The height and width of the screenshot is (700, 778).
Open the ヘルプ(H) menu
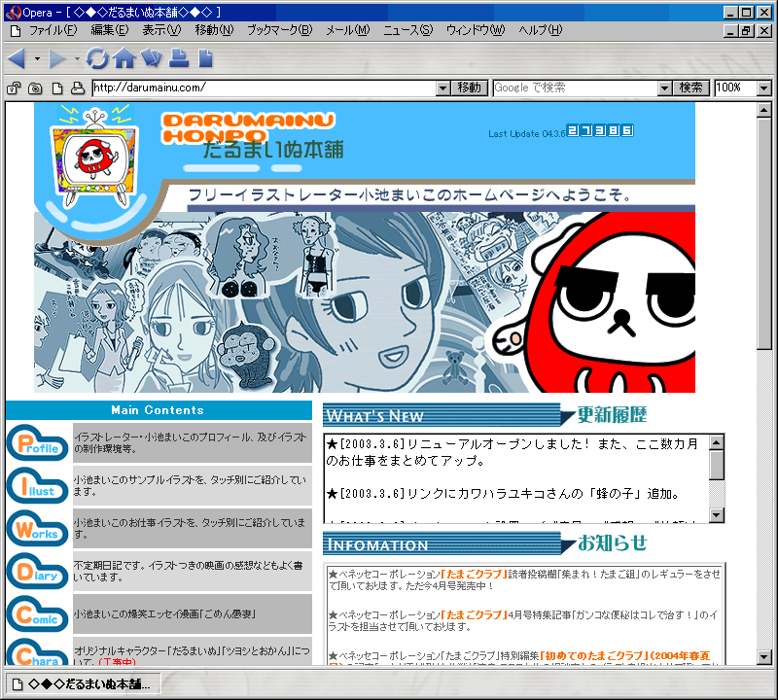[x=541, y=30]
